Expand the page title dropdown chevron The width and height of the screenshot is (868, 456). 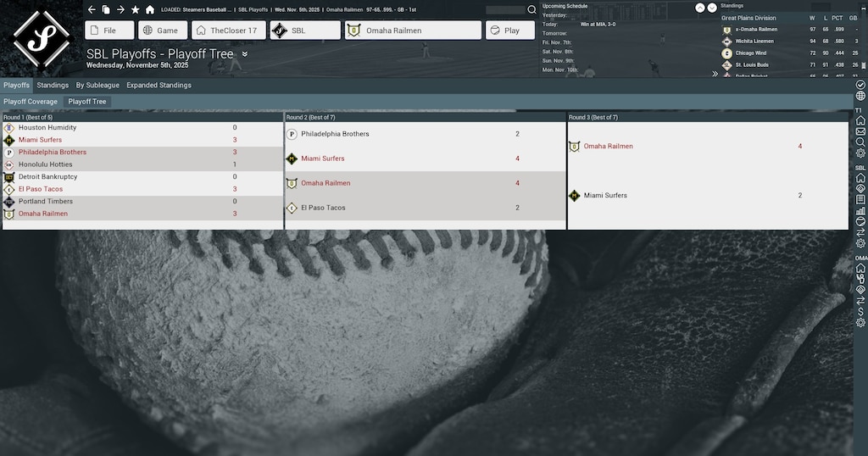point(245,53)
